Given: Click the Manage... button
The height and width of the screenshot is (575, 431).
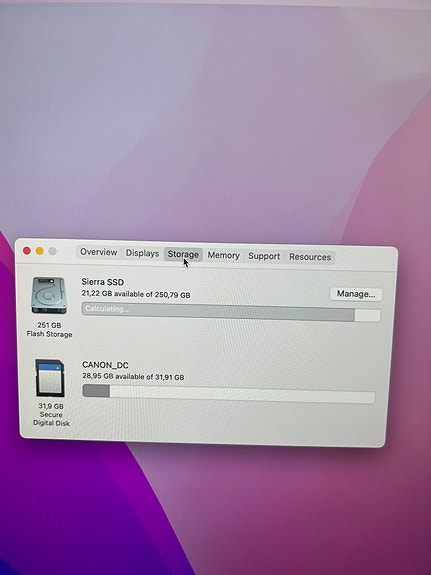Looking at the screenshot, I should 356,294.
